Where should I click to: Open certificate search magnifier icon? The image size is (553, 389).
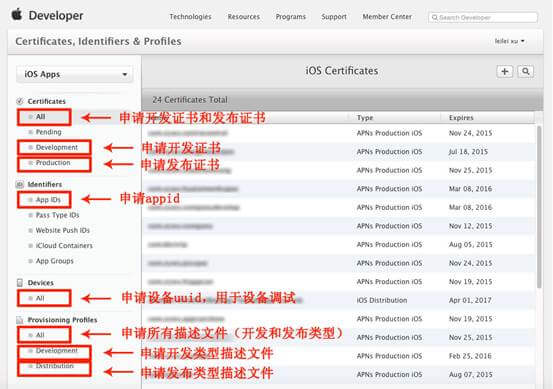[525, 72]
